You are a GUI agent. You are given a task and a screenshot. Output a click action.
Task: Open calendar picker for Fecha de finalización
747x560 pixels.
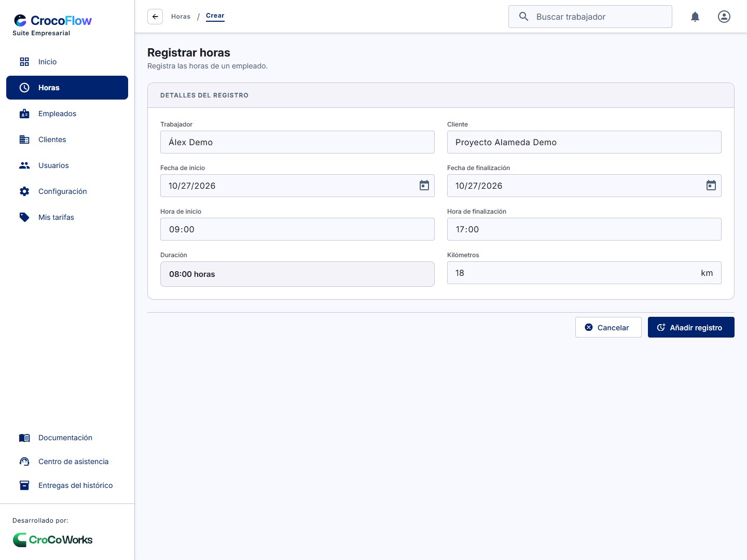tap(711, 186)
